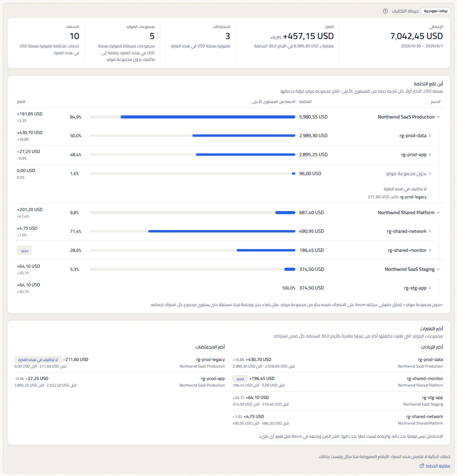Click rg-prod-data in the أكبر الزيادات list
Viewport: 457px width, 476px height.
pos(430,360)
